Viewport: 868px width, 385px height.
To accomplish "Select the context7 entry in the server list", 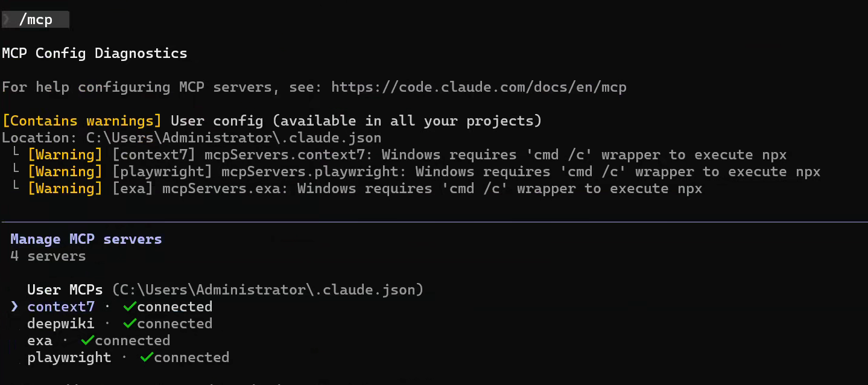I will [60, 307].
